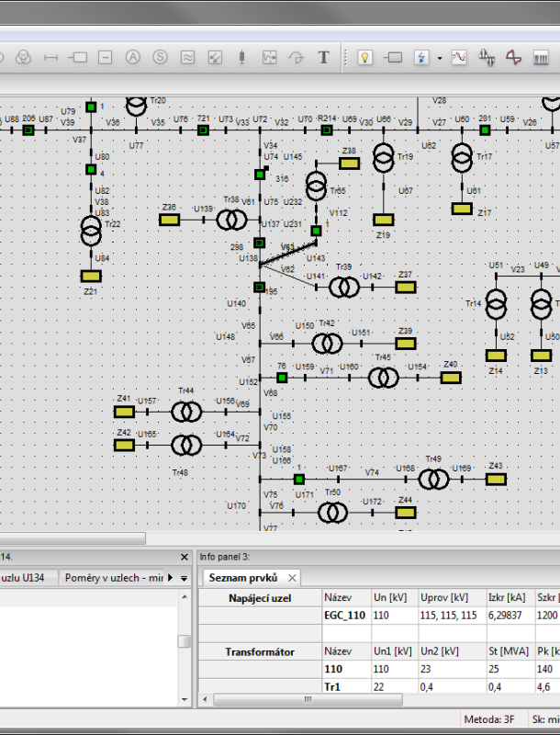Screen dimensions: 560x735
Task: Select green node 298 in the schematic
Action: (x=260, y=243)
